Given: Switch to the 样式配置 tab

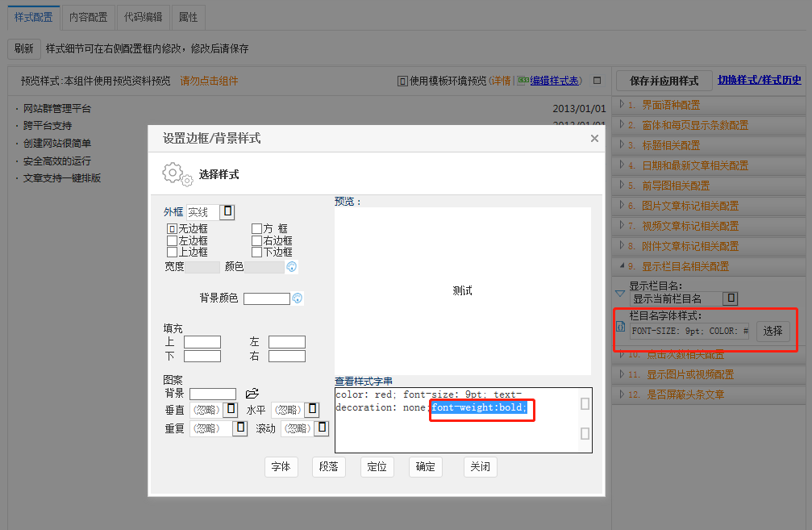Looking at the screenshot, I should pos(34,17).
